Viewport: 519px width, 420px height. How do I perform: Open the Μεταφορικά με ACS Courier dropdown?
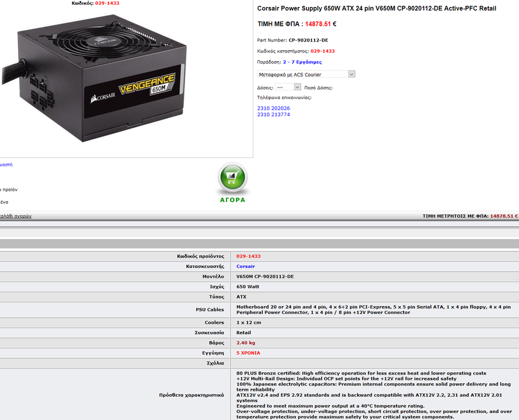point(306,75)
